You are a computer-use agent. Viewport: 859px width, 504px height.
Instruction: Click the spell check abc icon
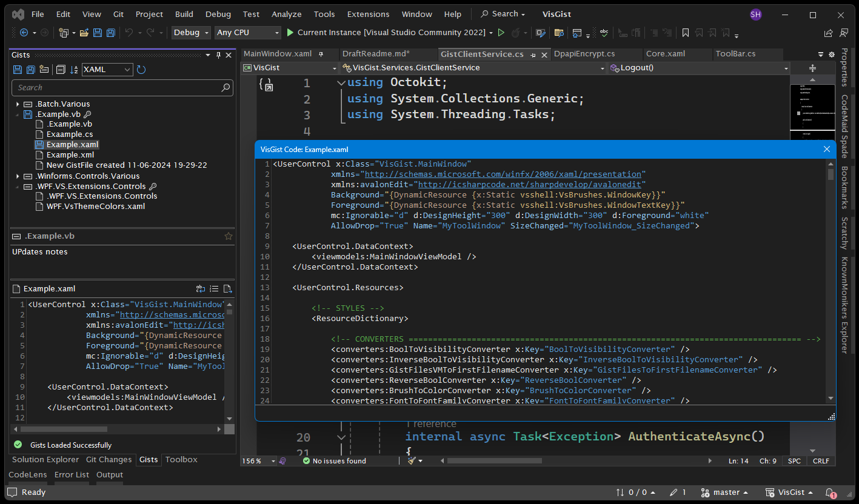604,33
